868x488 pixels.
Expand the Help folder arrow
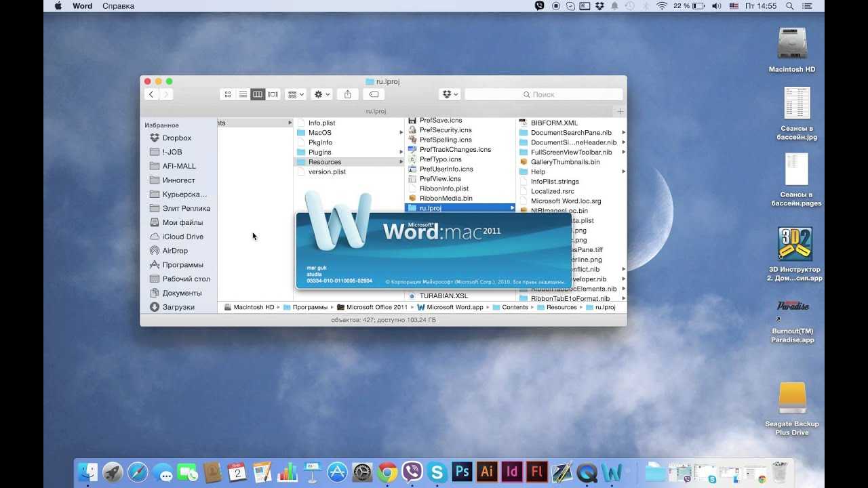pos(623,172)
